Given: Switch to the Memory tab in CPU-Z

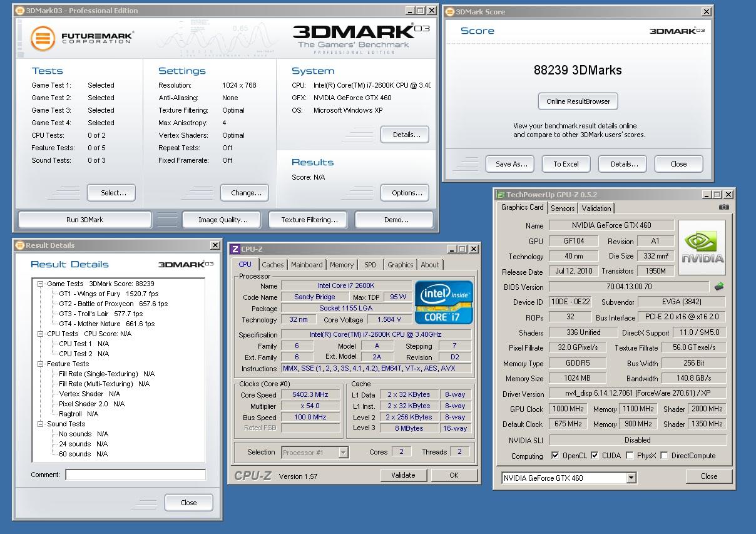Looking at the screenshot, I should click(x=342, y=265).
